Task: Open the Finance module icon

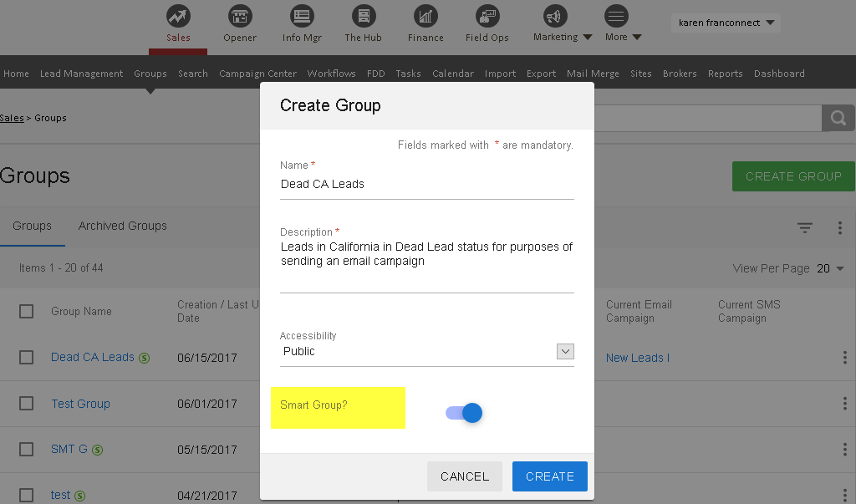Action: coord(425,17)
